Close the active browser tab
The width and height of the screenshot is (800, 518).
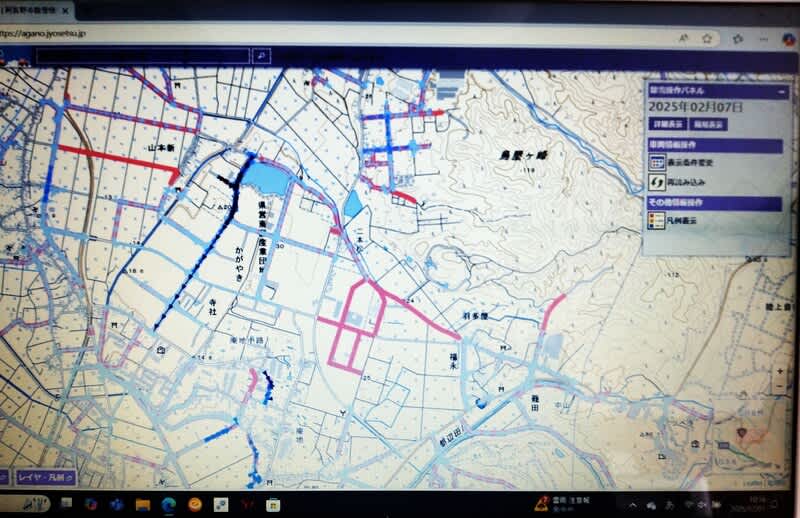click(66, 10)
